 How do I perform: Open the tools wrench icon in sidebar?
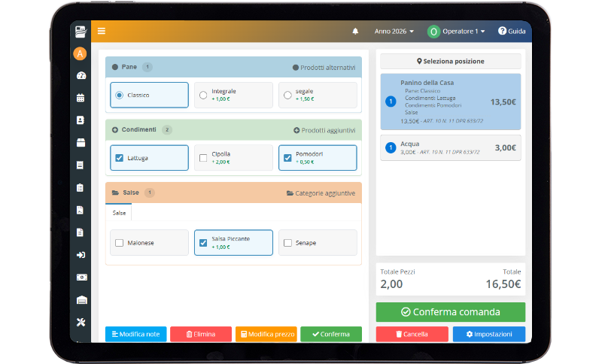(x=81, y=322)
